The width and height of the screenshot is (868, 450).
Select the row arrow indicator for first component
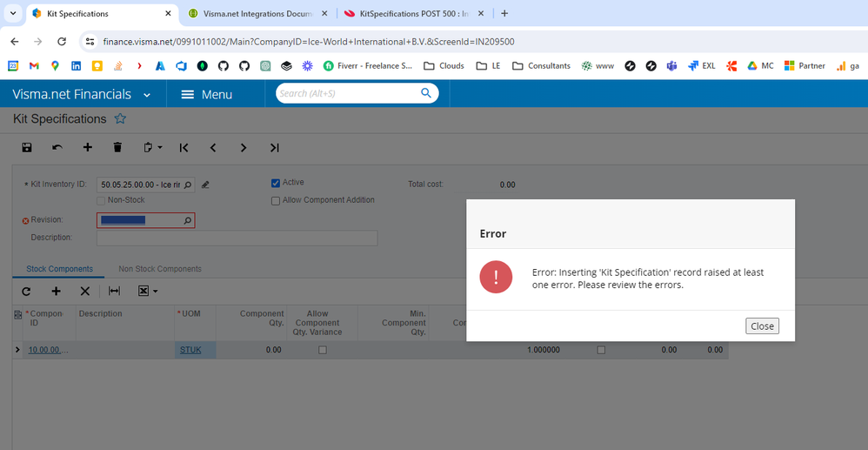(17, 350)
